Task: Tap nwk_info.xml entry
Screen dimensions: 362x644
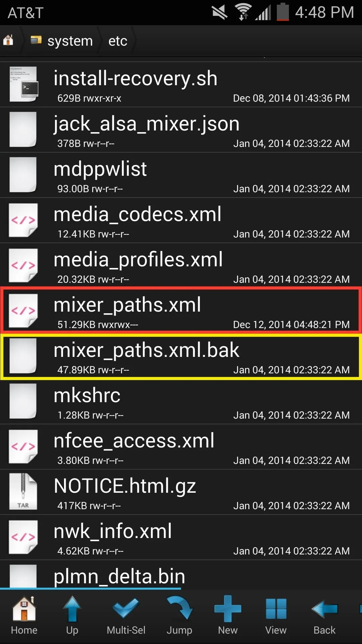Action: [181, 537]
